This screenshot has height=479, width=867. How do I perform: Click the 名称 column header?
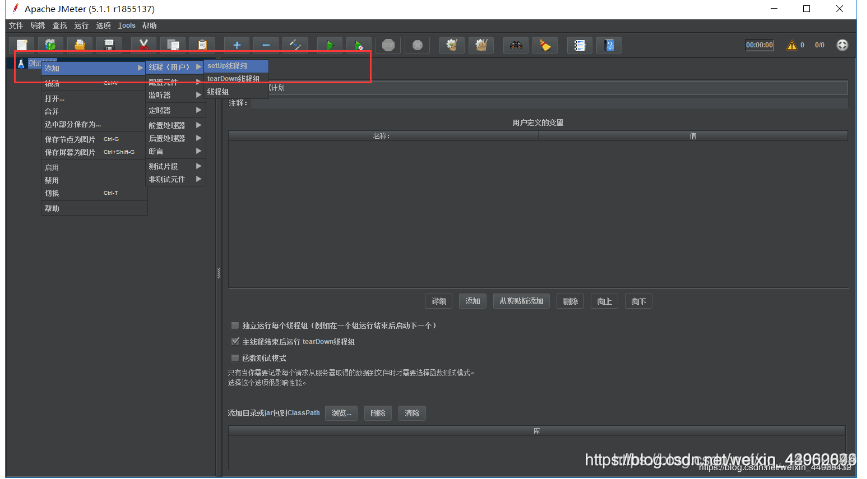click(383, 136)
